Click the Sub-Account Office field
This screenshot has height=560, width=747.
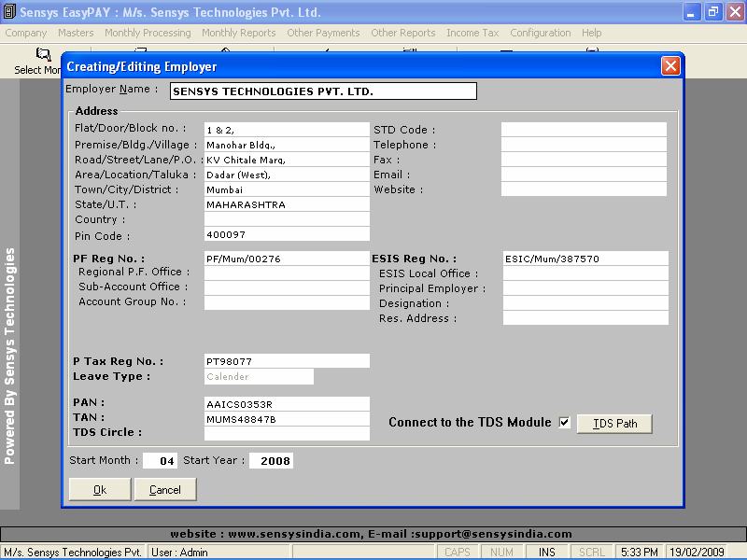287,288
